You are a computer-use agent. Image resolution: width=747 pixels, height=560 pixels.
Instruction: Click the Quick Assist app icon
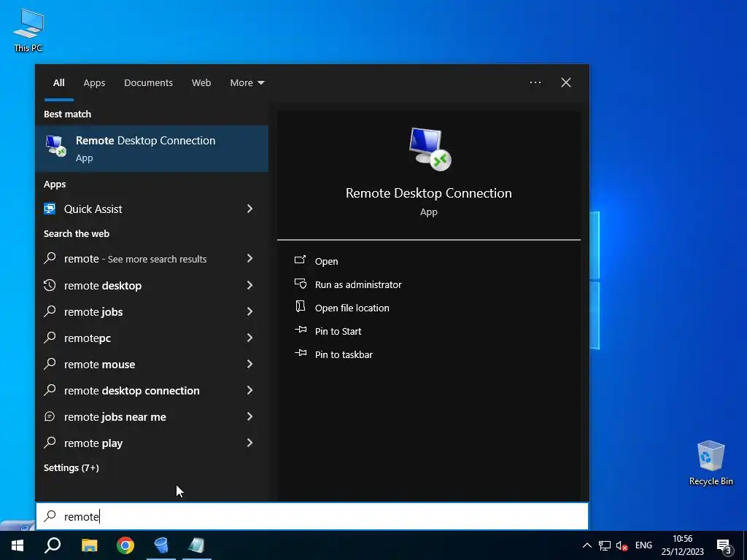pos(50,209)
